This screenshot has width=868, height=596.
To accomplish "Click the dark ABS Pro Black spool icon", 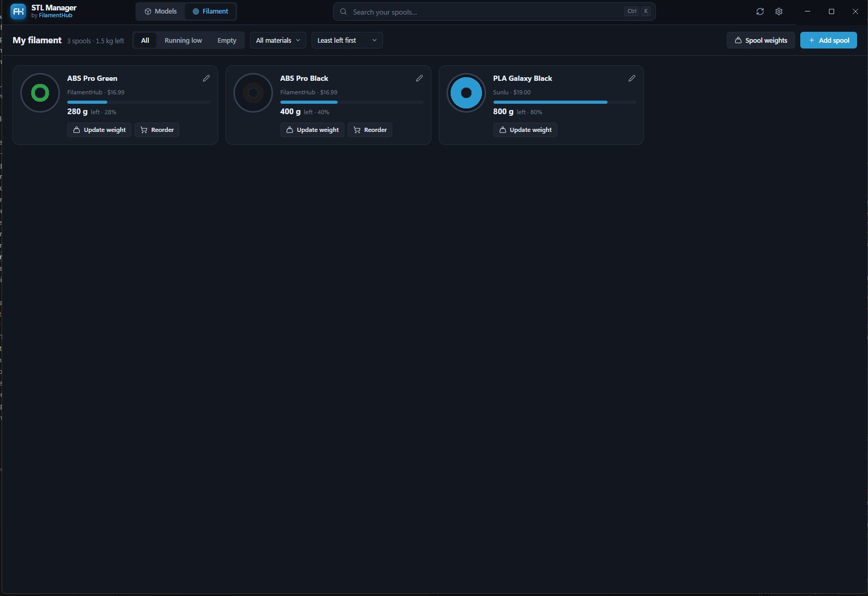I will click(253, 93).
